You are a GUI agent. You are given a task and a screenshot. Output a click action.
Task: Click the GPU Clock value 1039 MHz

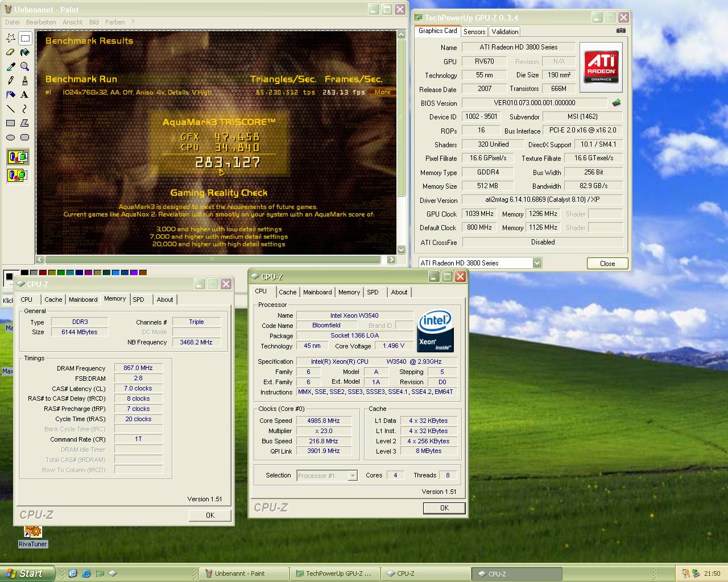pyautogui.click(x=479, y=214)
